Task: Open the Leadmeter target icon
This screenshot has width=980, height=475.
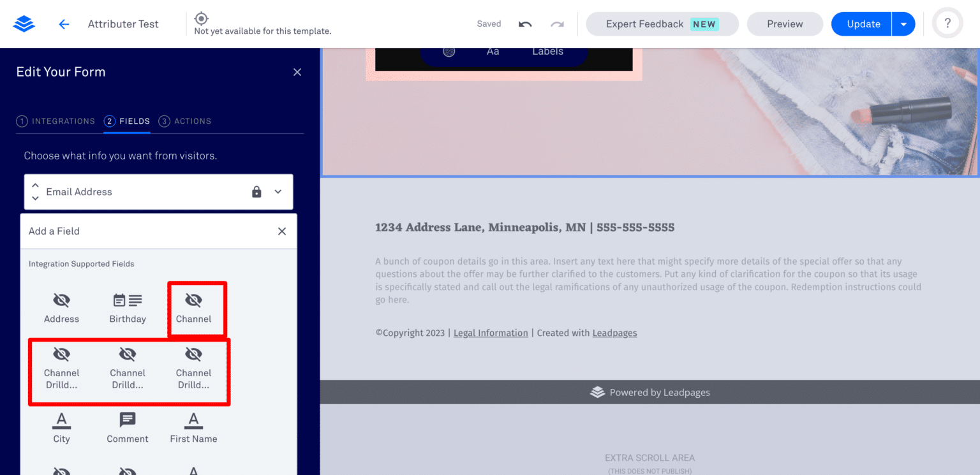Action: tap(201, 18)
